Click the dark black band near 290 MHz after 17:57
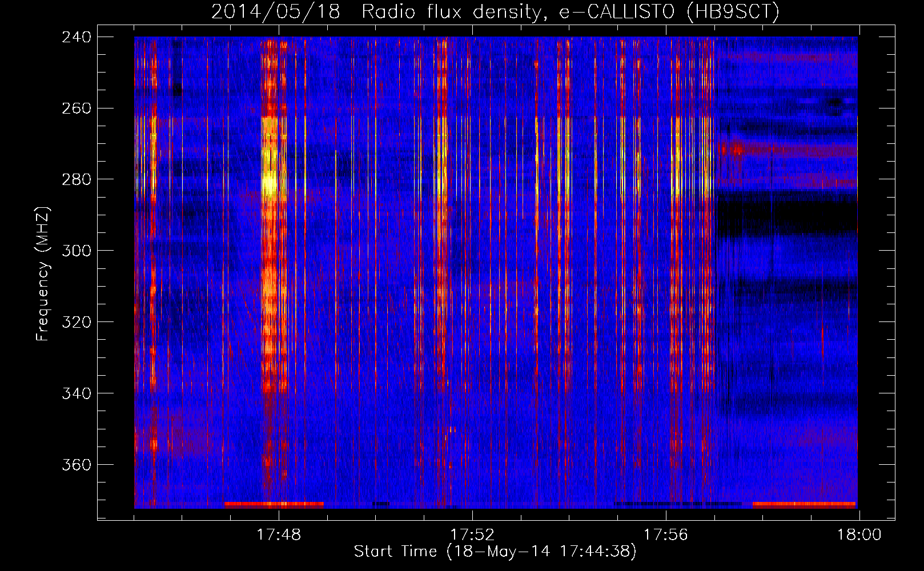This screenshot has width=924, height=571. pos(787,216)
